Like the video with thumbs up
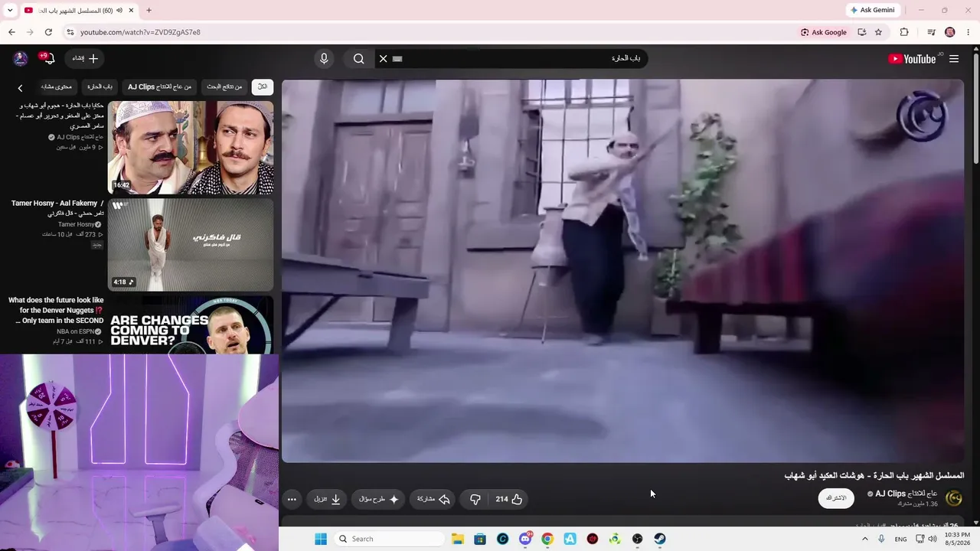 [x=509, y=499]
